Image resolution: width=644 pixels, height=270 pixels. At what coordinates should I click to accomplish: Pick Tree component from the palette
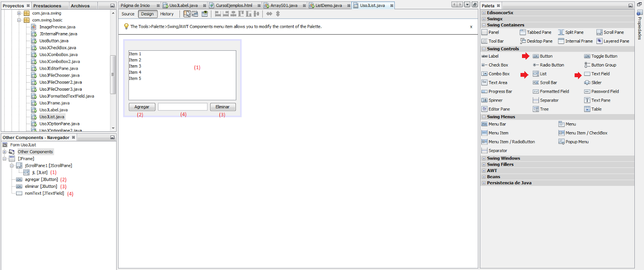(x=541, y=109)
